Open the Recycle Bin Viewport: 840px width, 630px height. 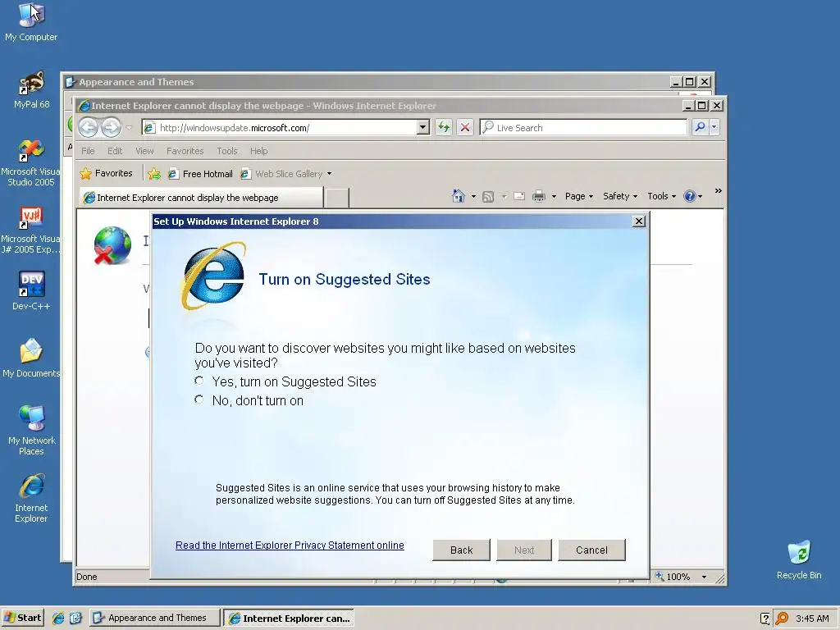coord(799,559)
